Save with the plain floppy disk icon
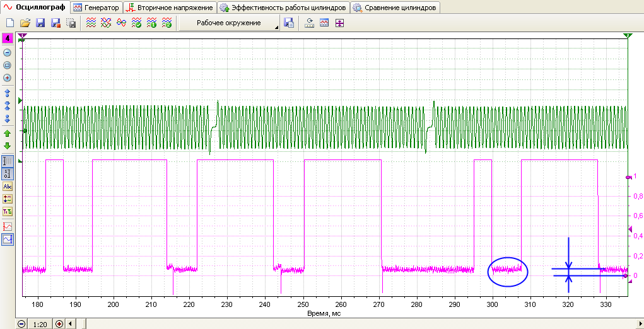 pos(40,23)
